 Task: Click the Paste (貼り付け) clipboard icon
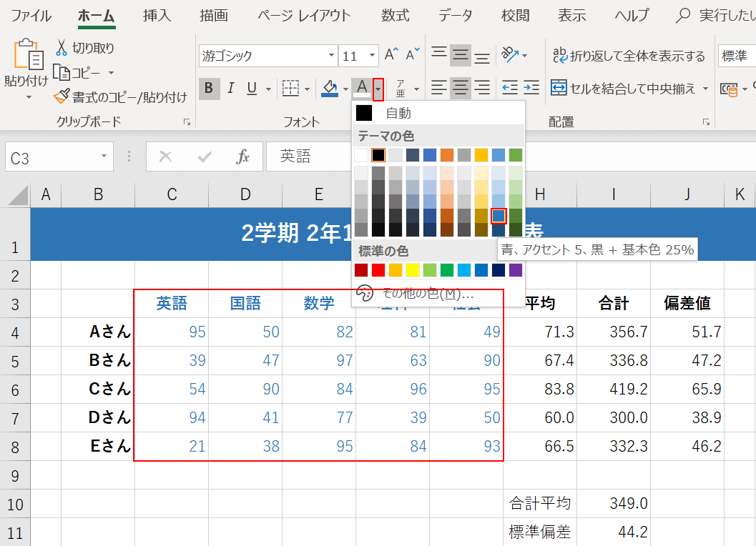(x=28, y=54)
